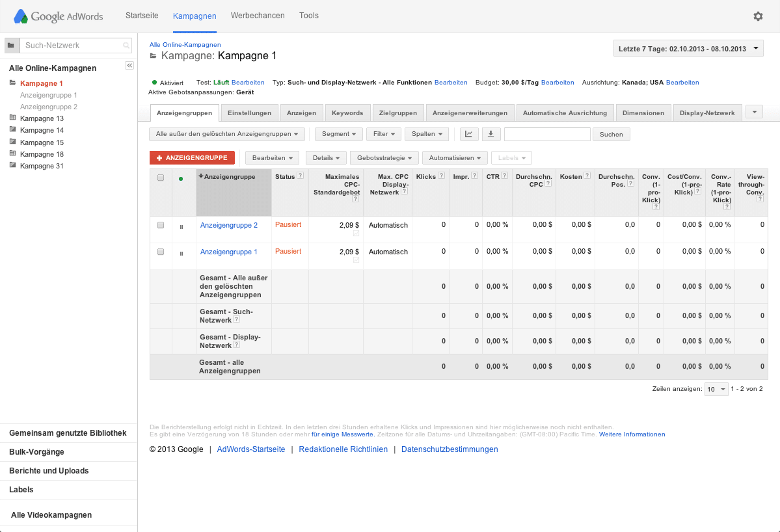The image size is (780, 532).
Task: Switch to the Dimensionen tab
Action: [x=643, y=113]
